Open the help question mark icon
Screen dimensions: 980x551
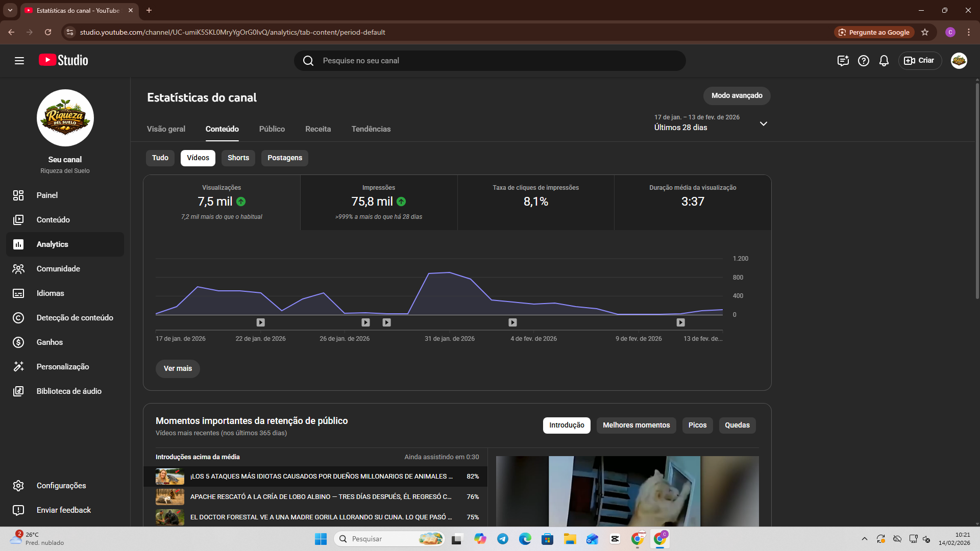[x=863, y=61]
